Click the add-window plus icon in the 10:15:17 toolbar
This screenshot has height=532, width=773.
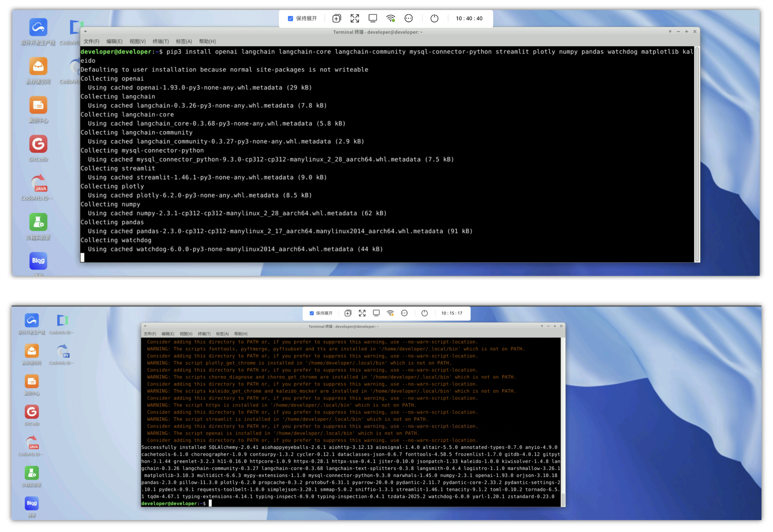tap(348, 313)
